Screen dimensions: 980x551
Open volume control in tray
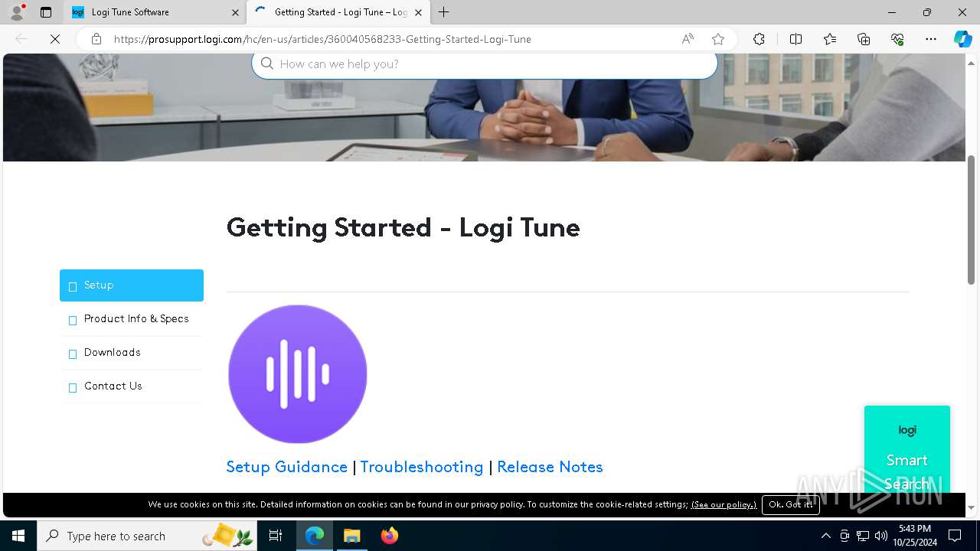pos(881,536)
